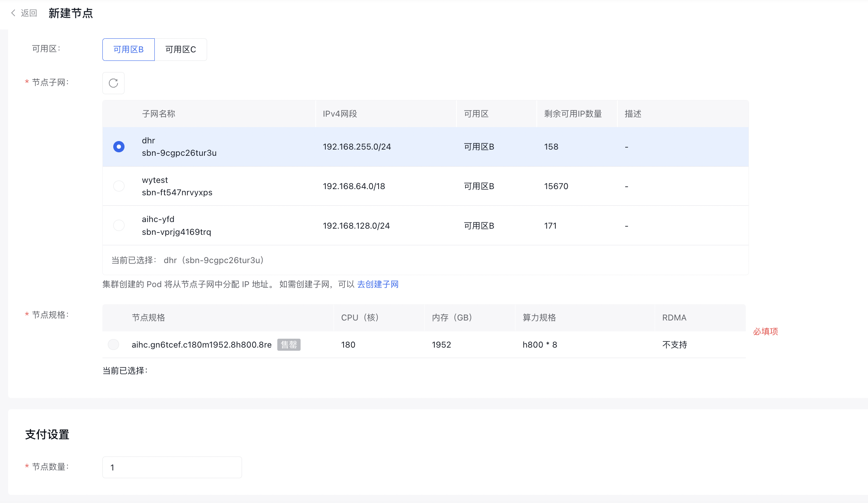Click remaining IP count 171
This screenshot has height=503, width=868.
[550, 226]
